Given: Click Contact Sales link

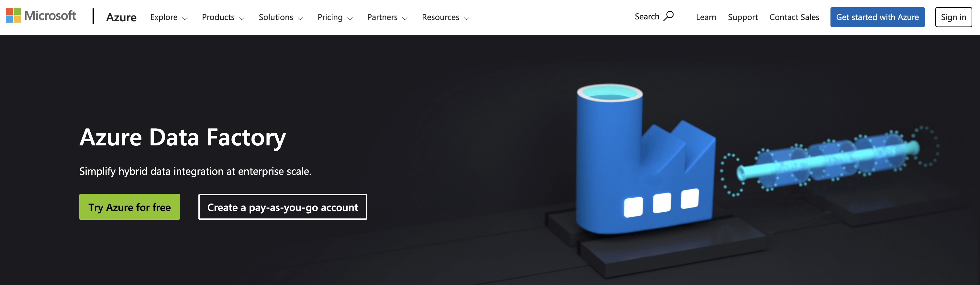Looking at the screenshot, I should pos(794,17).
